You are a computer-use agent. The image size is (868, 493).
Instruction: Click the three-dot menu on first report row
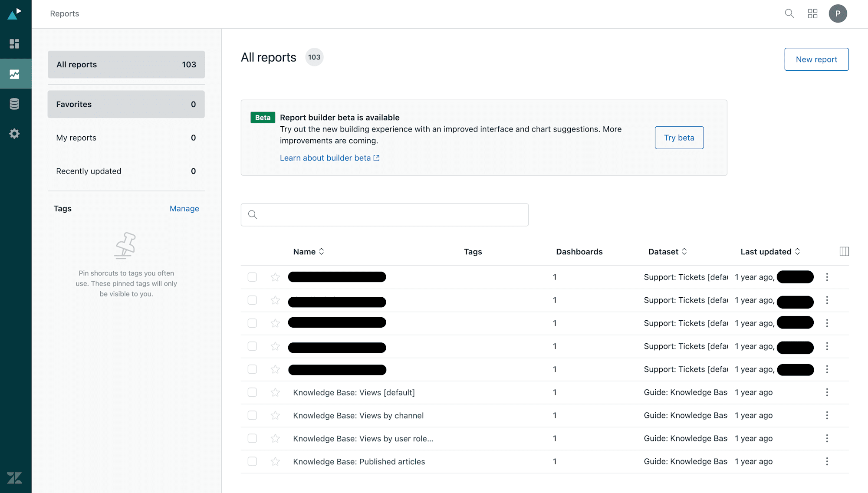click(827, 276)
